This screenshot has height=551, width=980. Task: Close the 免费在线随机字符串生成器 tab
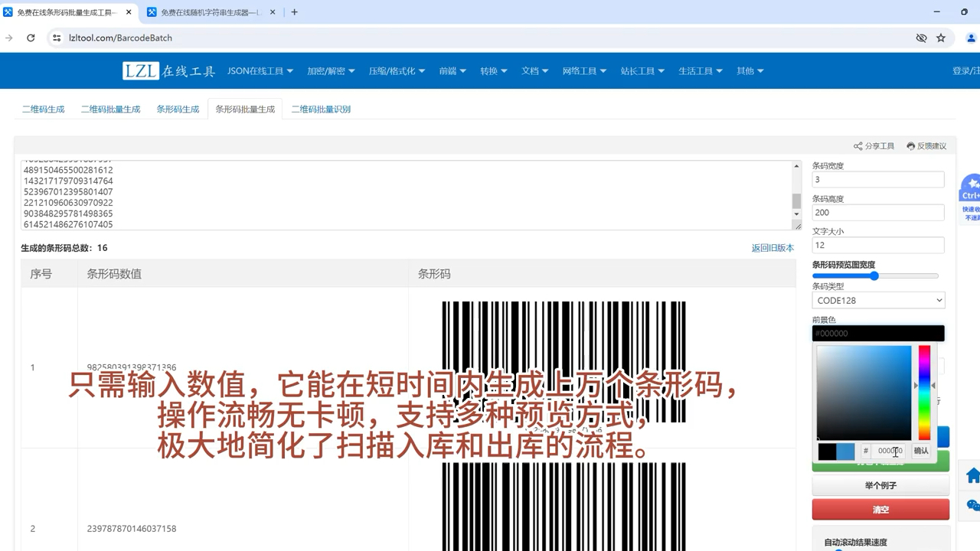pos(274,12)
